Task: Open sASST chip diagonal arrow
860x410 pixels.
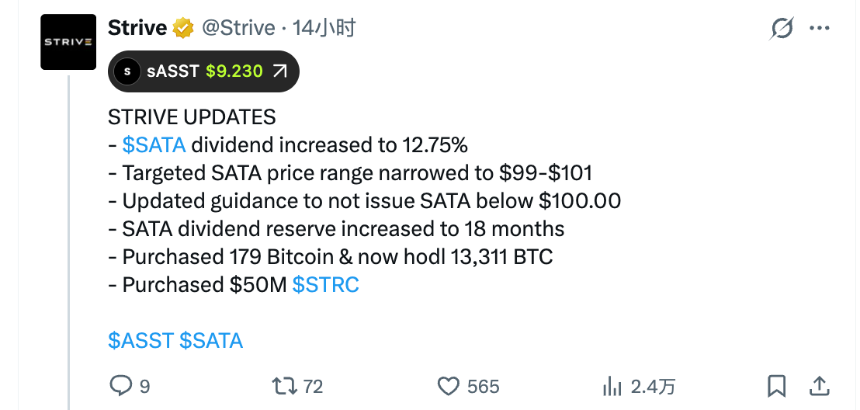Action: 280,71
